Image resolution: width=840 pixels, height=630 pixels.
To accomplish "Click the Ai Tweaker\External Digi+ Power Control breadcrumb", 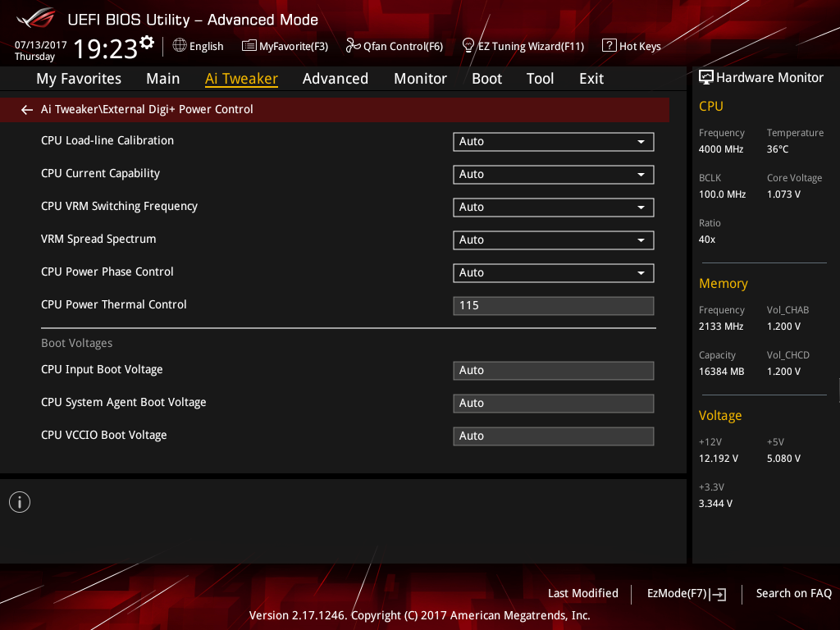I will click(x=147, y=109).
